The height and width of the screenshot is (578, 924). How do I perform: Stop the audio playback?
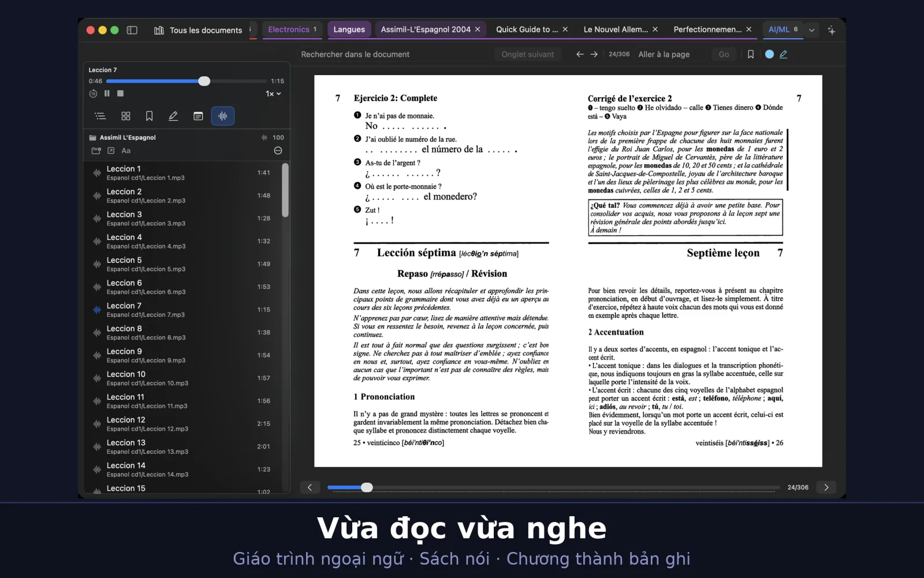[120, 94]
